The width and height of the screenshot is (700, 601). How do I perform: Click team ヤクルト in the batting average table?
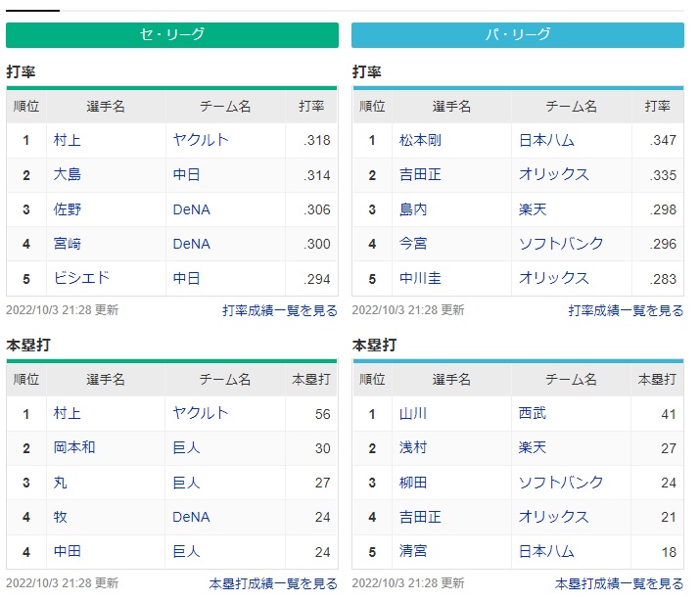click(x=201, y=140)
